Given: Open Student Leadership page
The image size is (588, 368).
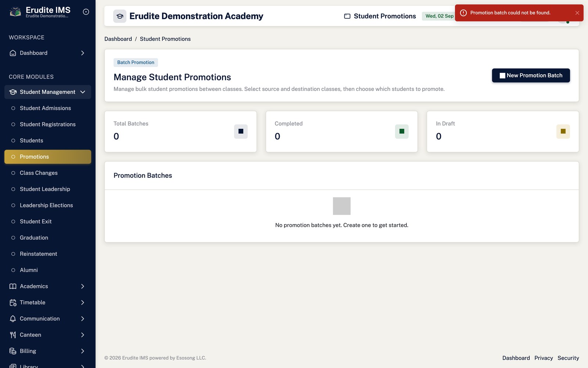Looking at the screenshot, I should tap(48, 189).
